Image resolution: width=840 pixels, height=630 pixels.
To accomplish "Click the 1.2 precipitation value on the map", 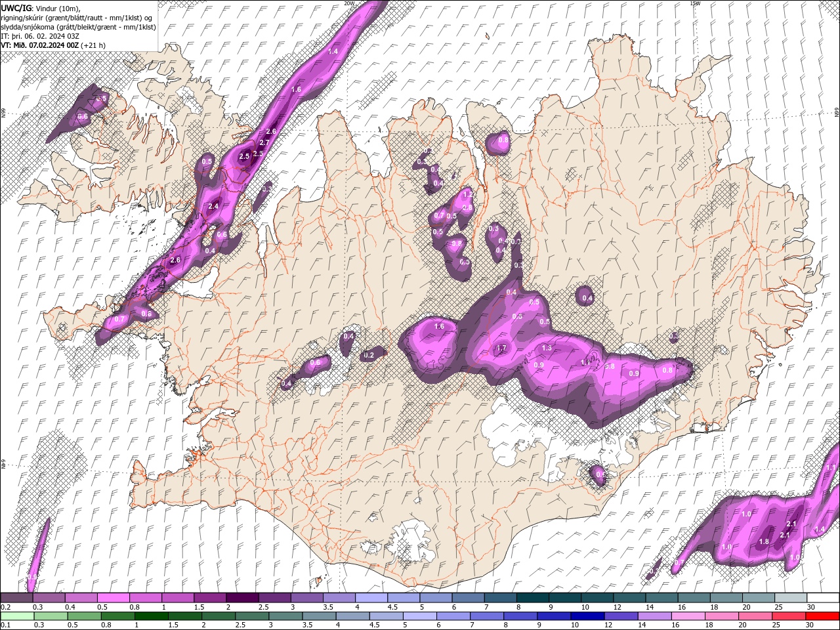I will coord(468,195).
